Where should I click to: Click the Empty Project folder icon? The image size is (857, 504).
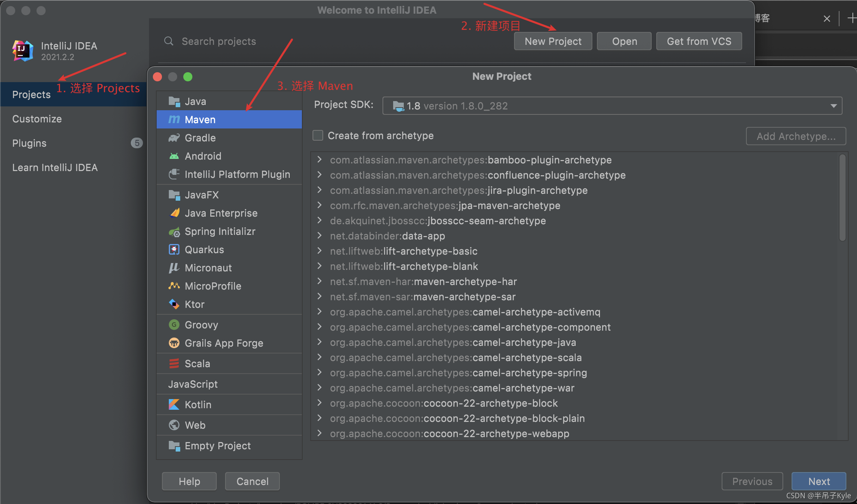pyautogui.click(x=174, y=446)
